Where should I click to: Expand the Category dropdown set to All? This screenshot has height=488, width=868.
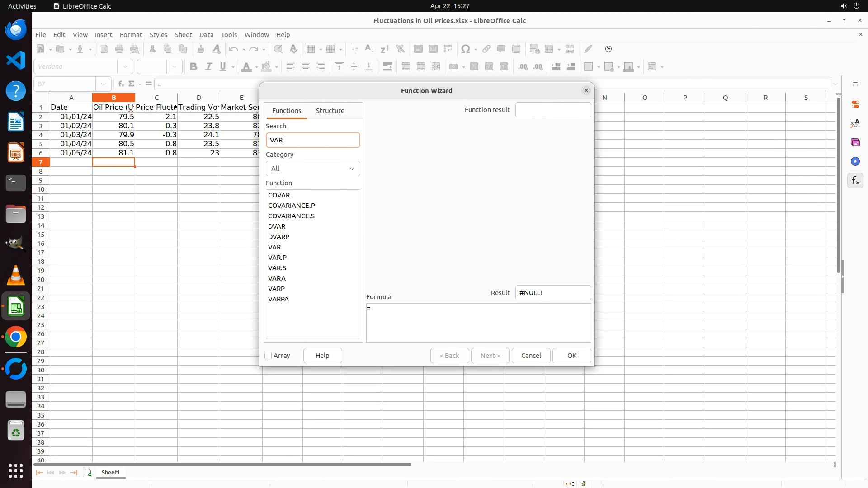click(312, 169)
